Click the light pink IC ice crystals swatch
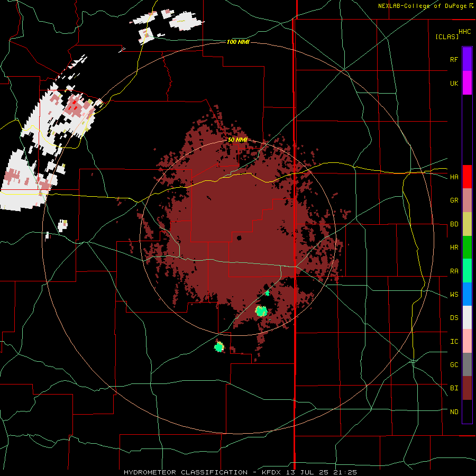 pyautogui.click(x=467, y=341)
